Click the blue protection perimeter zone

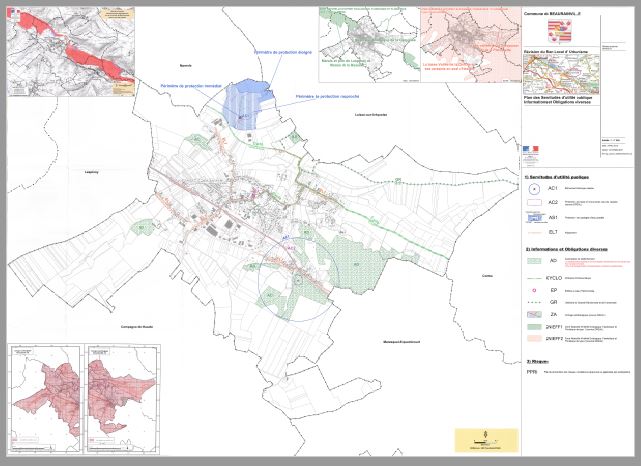245,102
